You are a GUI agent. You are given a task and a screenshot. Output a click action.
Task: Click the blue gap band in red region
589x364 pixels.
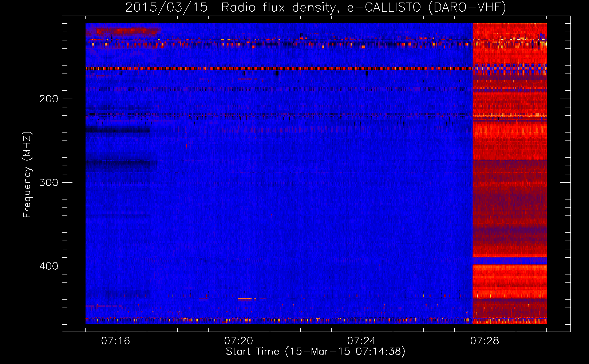click(510, 261)
